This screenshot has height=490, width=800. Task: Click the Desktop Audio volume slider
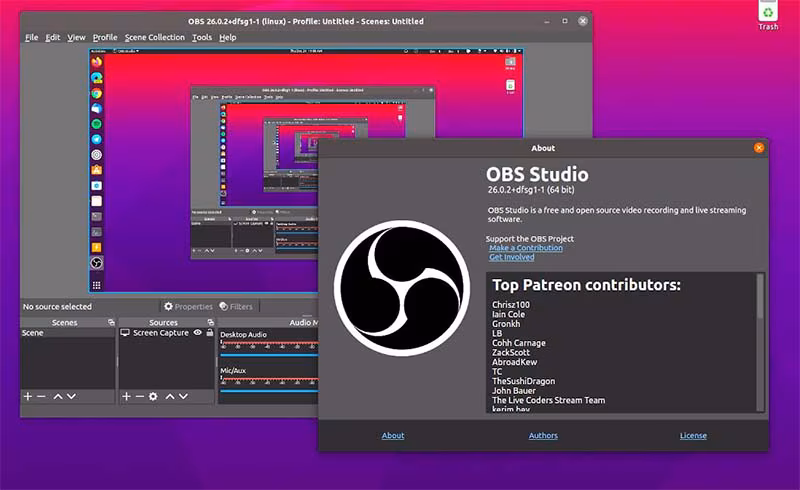[269, 354]
